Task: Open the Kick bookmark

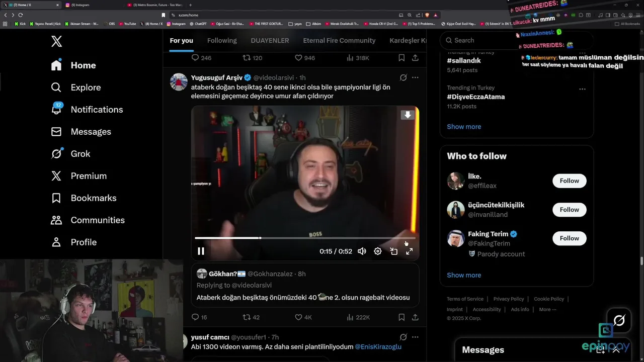Action: (x=20, y=24)
